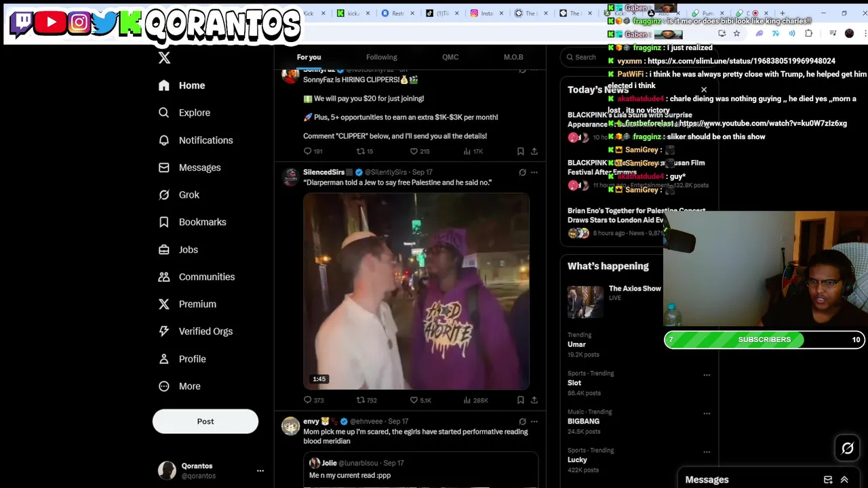The image size is (868, 488).
Task: Open Notifications via the bell icon
Action: (x=163, y=140)
